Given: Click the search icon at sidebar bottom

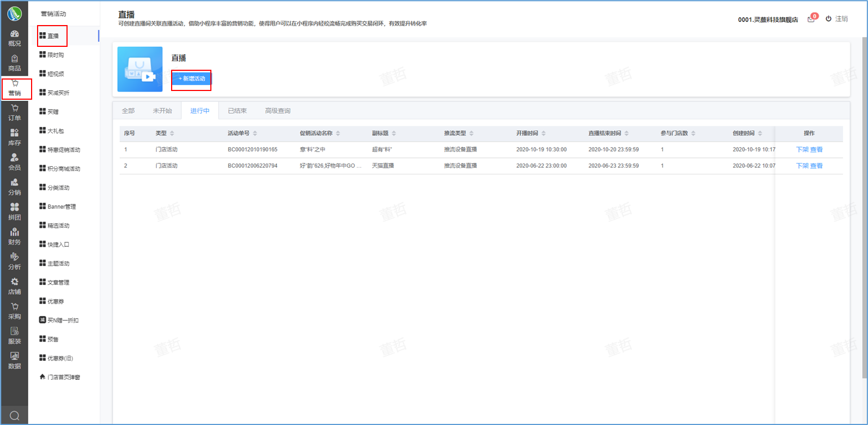Looking at the screenshot, I should 15,416.
